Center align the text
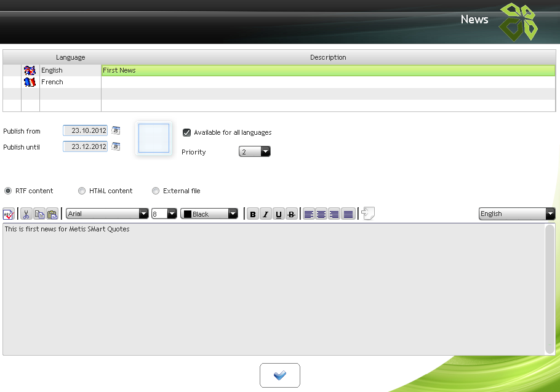Viewport: 560px width, 392px height. coord(321,214)
